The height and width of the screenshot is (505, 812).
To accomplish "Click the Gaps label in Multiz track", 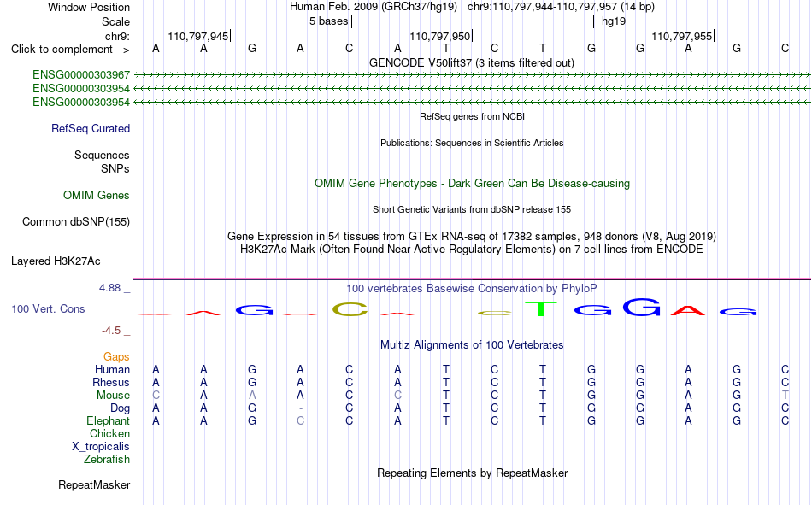I will tap(116, 356).
